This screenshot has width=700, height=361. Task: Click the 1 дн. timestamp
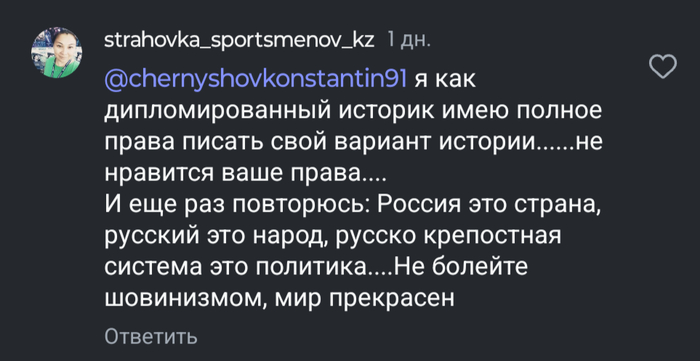click(x=408, y=41)
